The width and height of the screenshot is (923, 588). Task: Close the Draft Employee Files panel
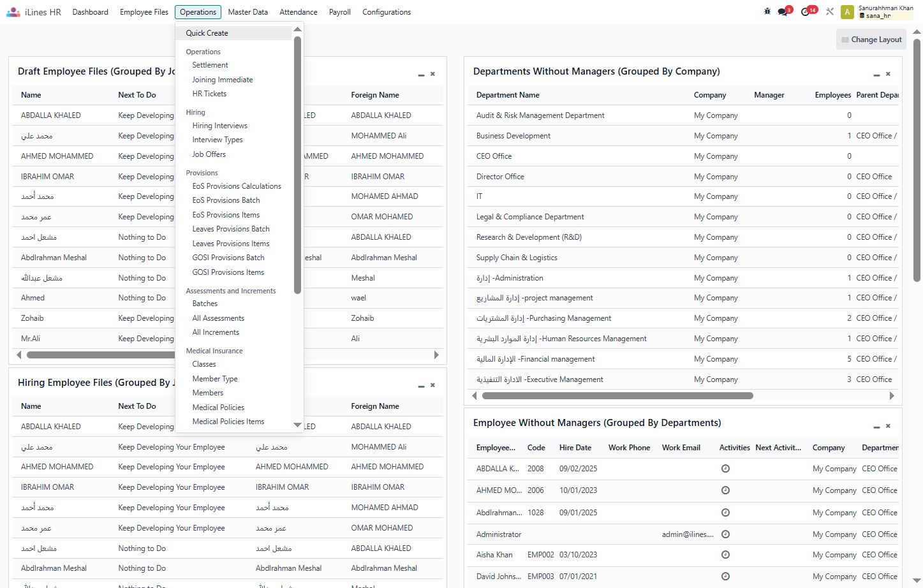pyautogui.click(x=432, y=74)
